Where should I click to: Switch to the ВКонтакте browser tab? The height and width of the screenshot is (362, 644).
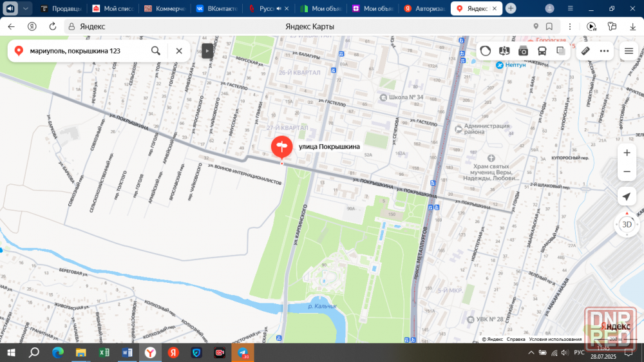coord(216,8)
